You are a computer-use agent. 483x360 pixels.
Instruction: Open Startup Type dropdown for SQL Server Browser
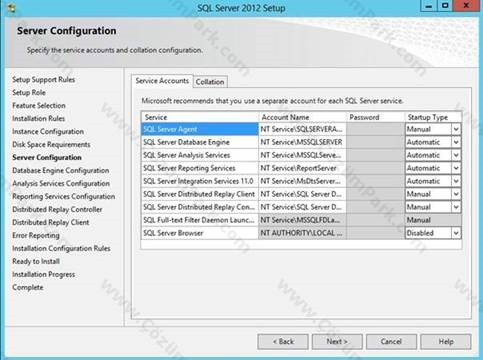pos(456,233)
